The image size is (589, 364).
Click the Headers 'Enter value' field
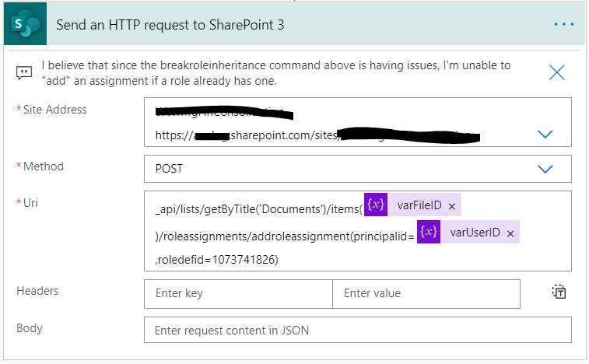[426, 293]
